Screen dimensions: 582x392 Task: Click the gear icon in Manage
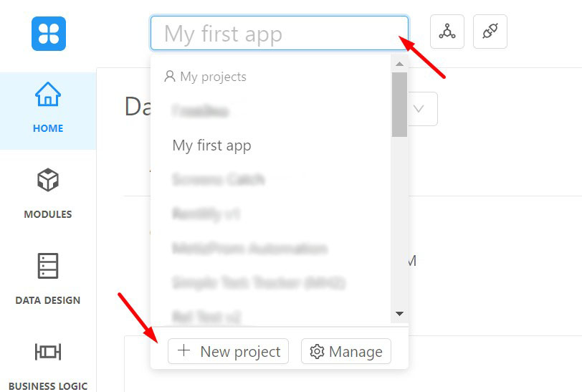point(317,351)
